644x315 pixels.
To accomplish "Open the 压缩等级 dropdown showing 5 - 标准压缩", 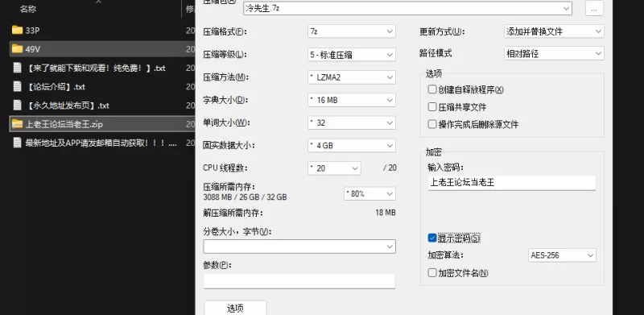I will tap(352, 54).
